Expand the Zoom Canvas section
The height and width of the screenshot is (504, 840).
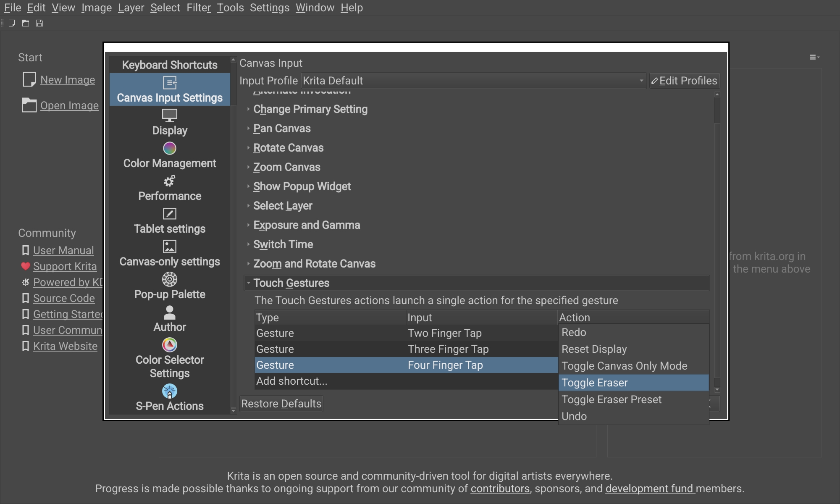tap(286, 167)
